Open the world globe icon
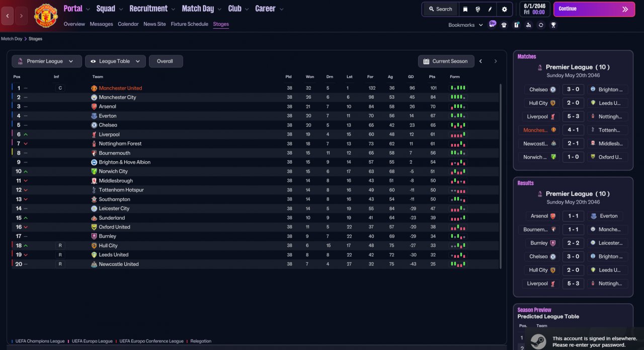 (x=477, y=9)
